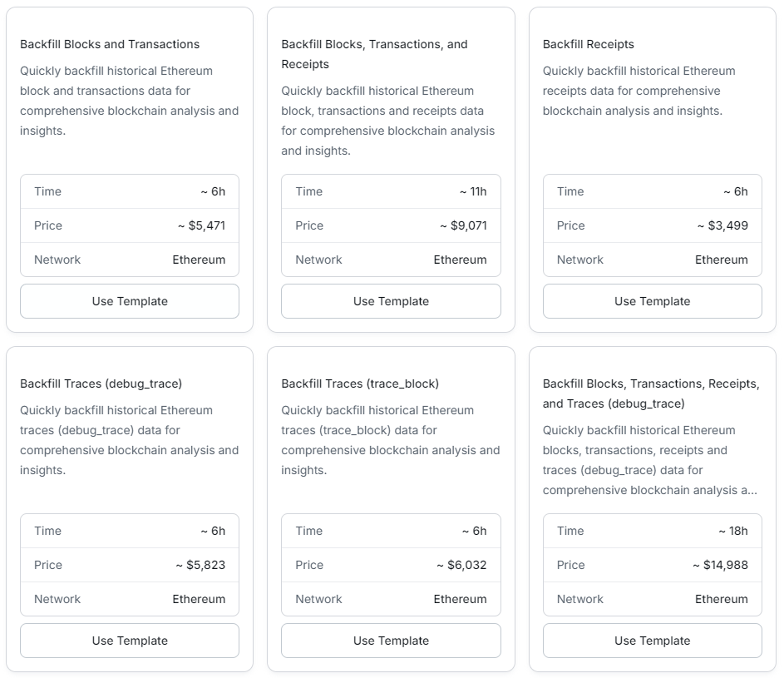
Task: Use the Receipts and Traces (debug_trace) template
Action: pos(653,641)
